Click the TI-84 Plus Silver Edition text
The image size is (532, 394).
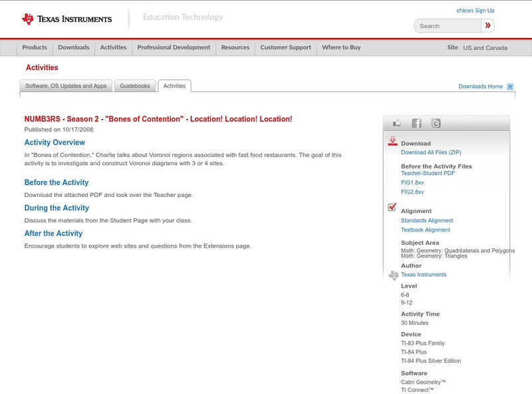point(431,361)
